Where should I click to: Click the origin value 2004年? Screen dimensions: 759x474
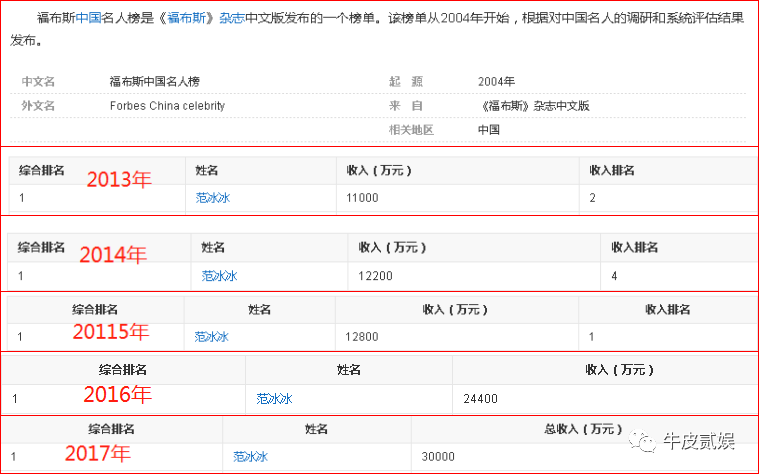pyautogui.click(x=496, y=81)
